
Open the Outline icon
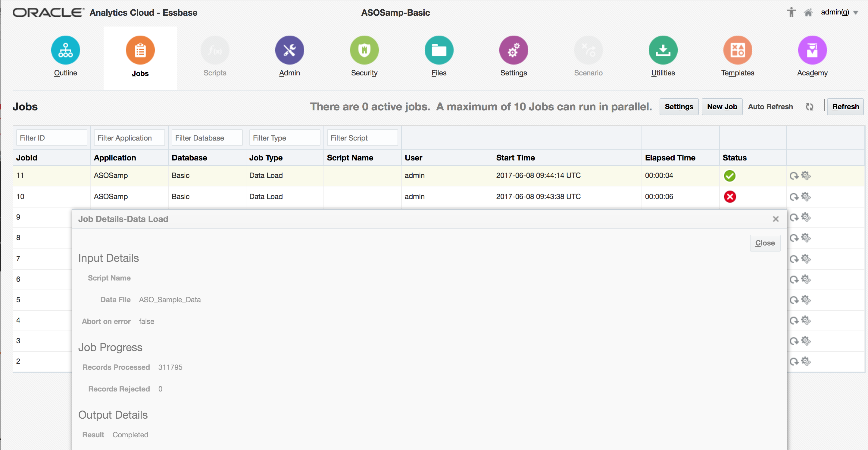[65, 50]
